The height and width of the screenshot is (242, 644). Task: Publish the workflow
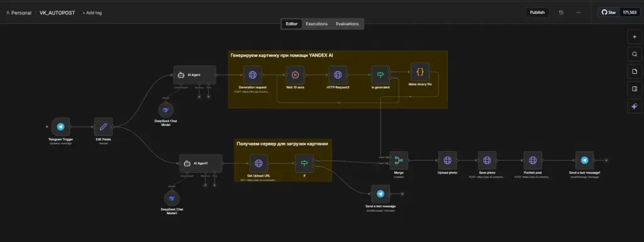pos(537,13)
